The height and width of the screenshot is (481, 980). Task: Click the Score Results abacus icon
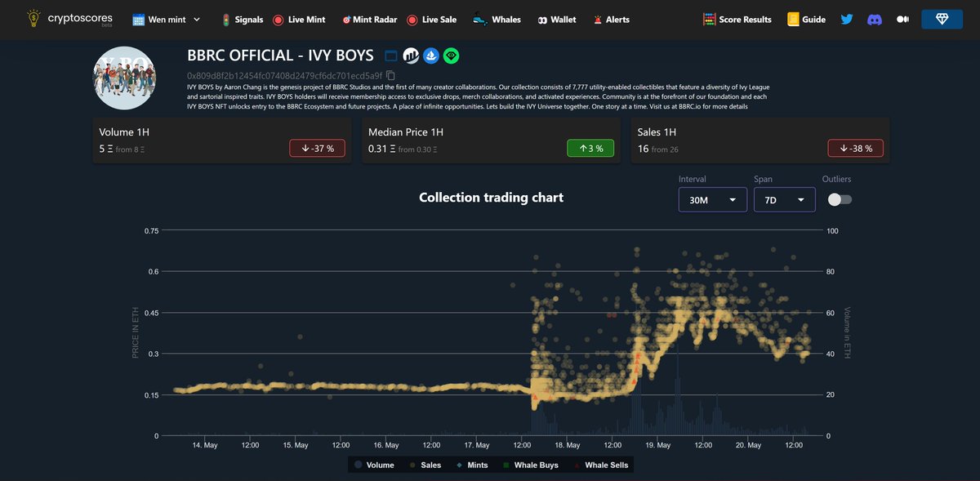coord(709,20)
